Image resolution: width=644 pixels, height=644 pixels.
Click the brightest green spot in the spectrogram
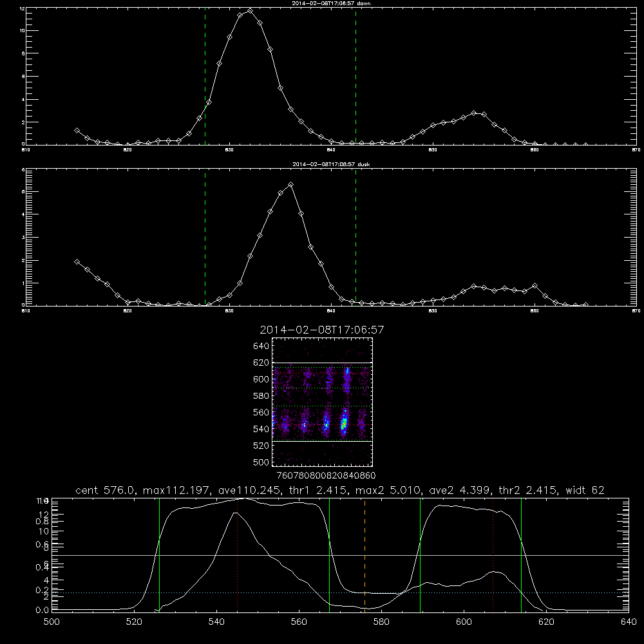[x=344, y=423]
